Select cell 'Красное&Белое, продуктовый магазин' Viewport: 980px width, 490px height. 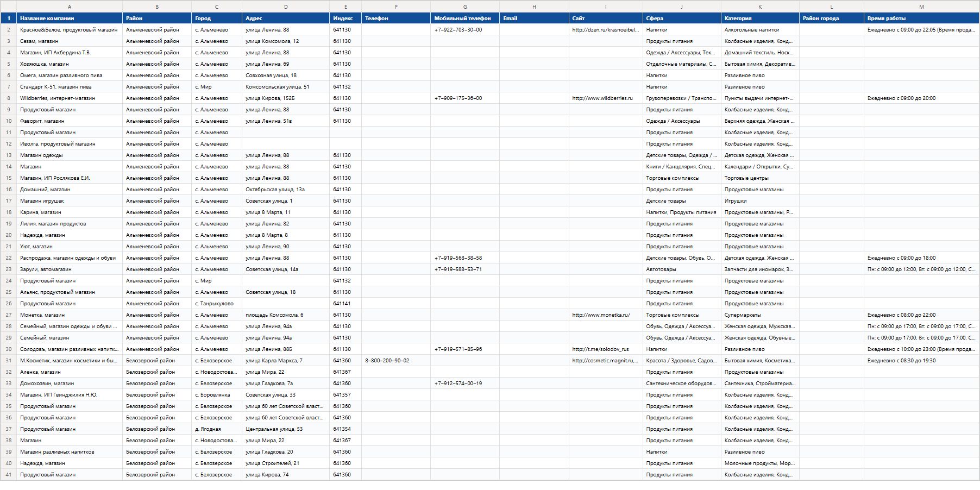coord(68,30)
